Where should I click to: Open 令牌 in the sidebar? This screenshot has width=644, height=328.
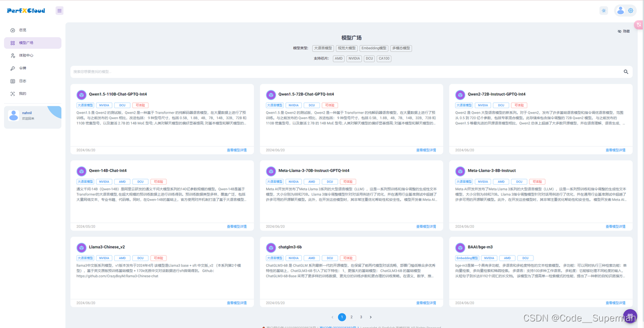33,68
